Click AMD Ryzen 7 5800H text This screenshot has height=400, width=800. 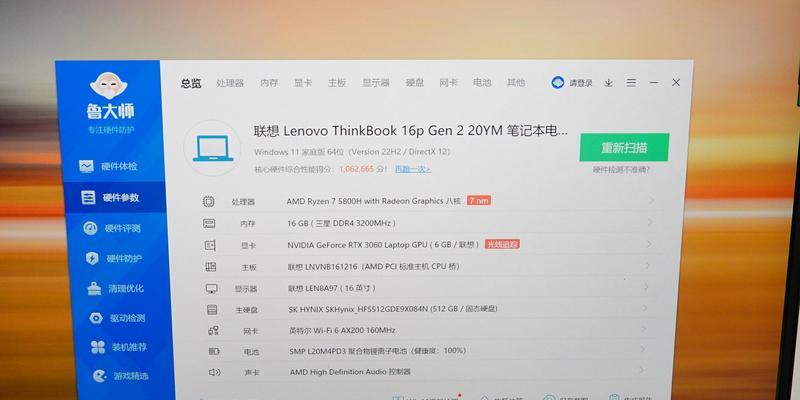coord(324,201)
